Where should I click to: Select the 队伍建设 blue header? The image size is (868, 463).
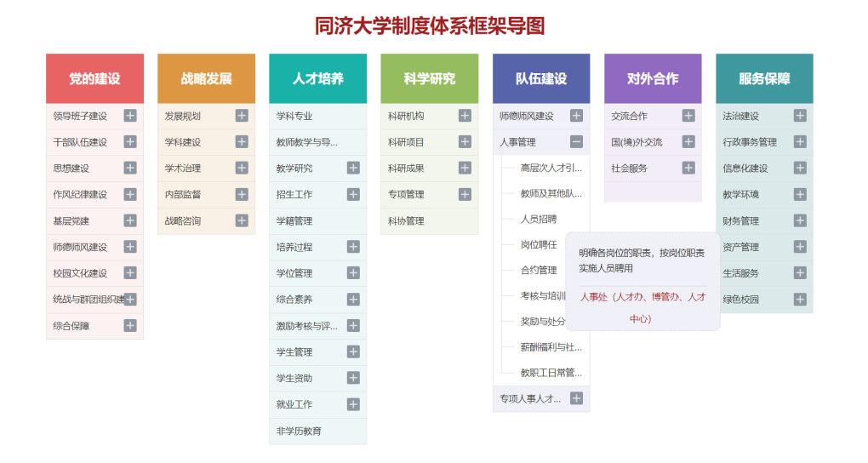point(541,78)
